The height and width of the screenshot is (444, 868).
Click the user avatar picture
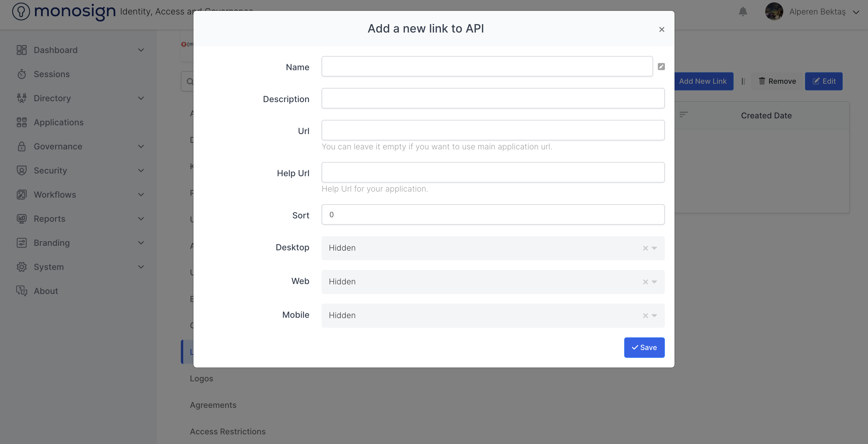point(774,12)
